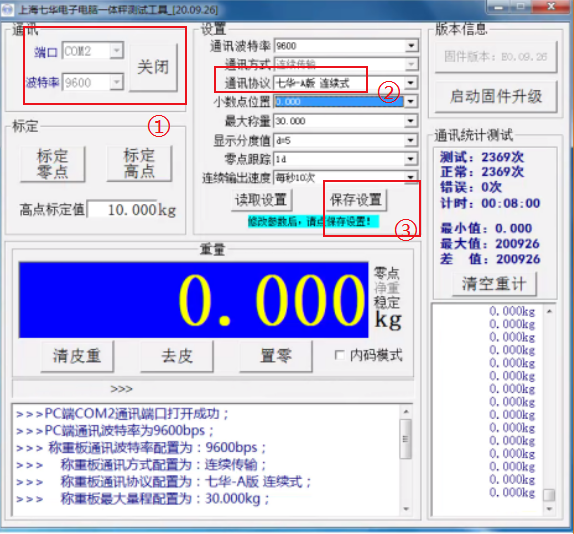Click the >>> expander bar
574x534 pixels.
point(213,389)
